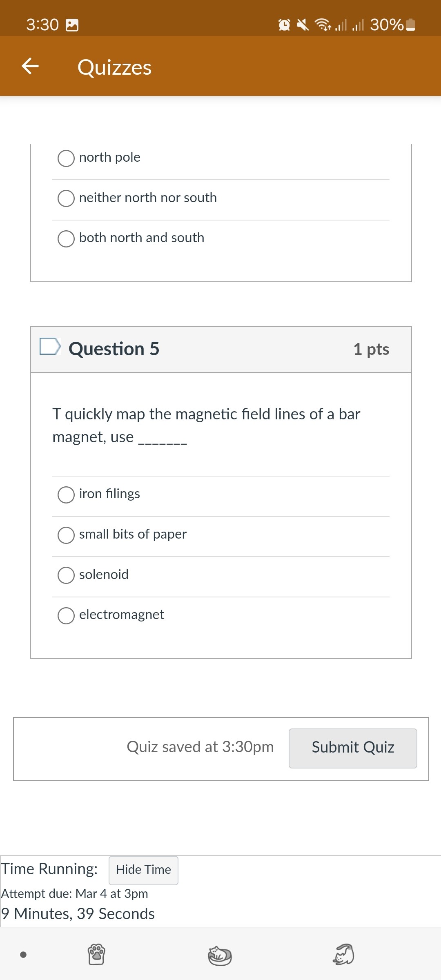Hide the running quiz timer

tap(143, 870)
